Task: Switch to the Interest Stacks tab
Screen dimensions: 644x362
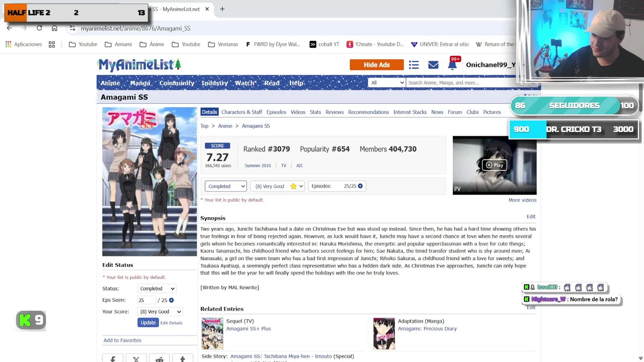Action: (x=410, y=112)
